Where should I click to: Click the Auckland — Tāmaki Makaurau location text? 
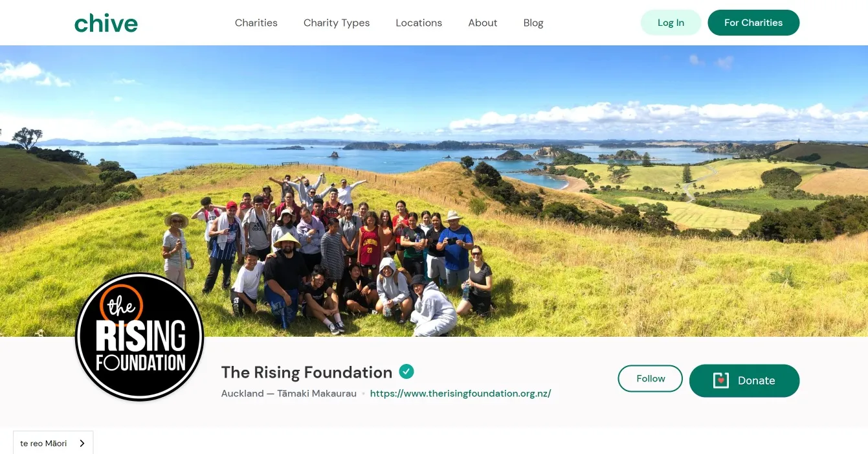289,393
